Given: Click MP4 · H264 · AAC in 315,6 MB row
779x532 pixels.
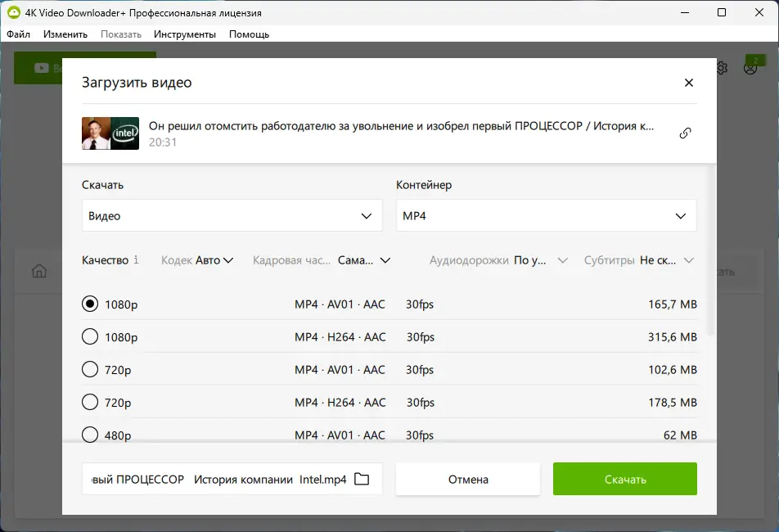Looking at the screenshot, I should tap(340, 336).
